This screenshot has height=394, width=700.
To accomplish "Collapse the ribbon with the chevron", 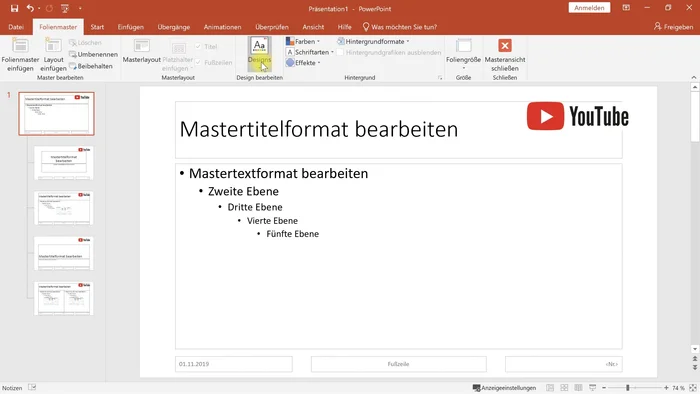I will 694,78.
